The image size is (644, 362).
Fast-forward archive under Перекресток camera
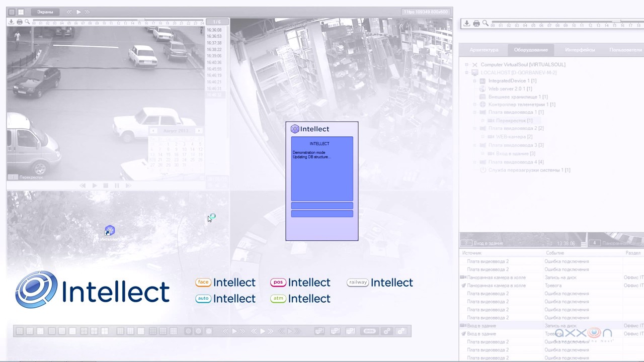pos(128,186)
